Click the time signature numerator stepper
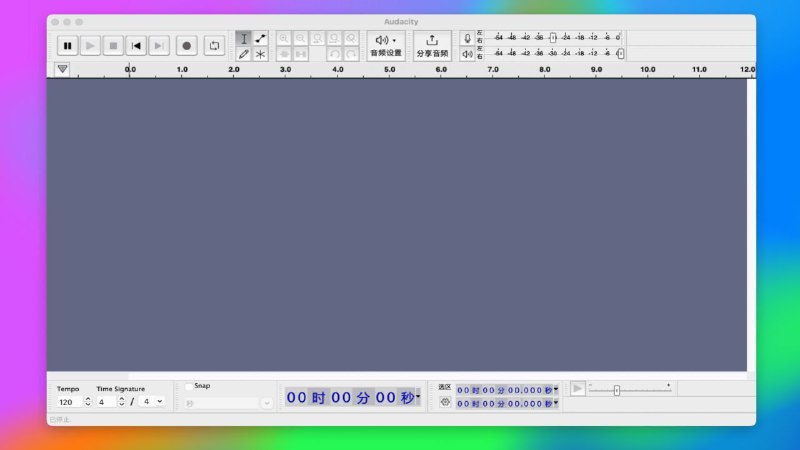The image size is (800, 450). click(x=122, y=401)
